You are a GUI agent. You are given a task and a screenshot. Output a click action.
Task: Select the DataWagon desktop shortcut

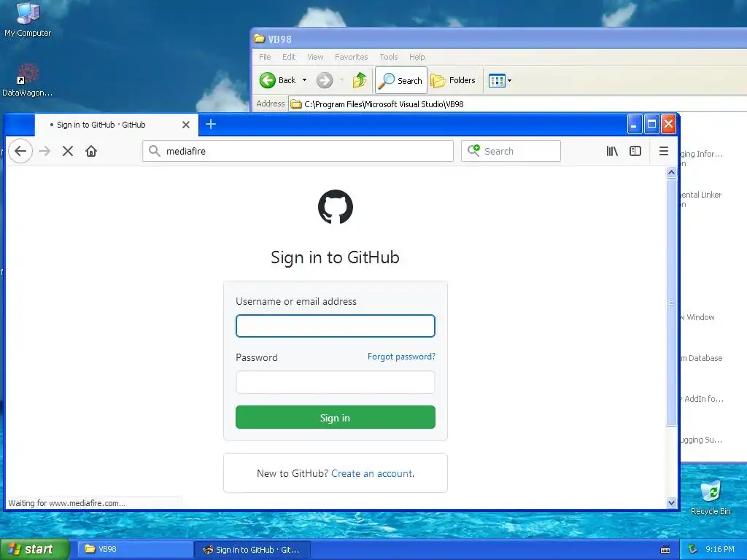point(27,80)
